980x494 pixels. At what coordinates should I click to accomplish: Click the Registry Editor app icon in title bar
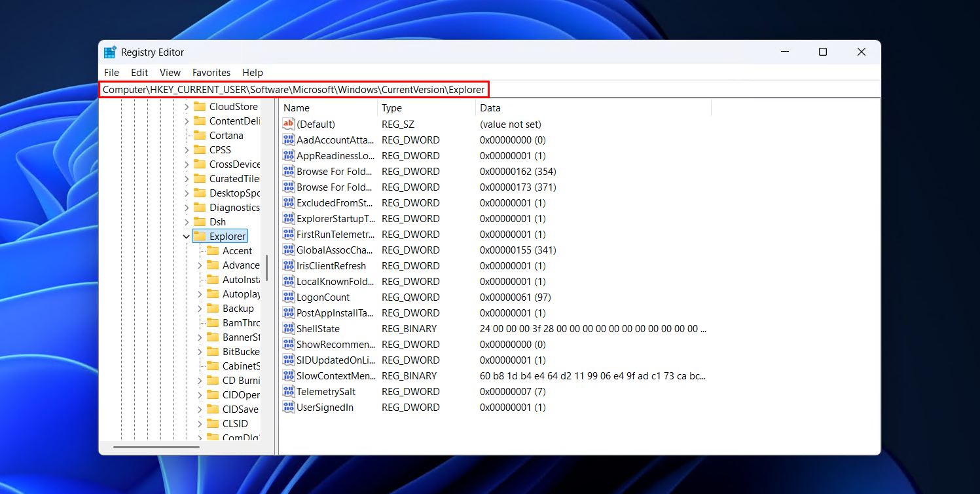(110, 52)
